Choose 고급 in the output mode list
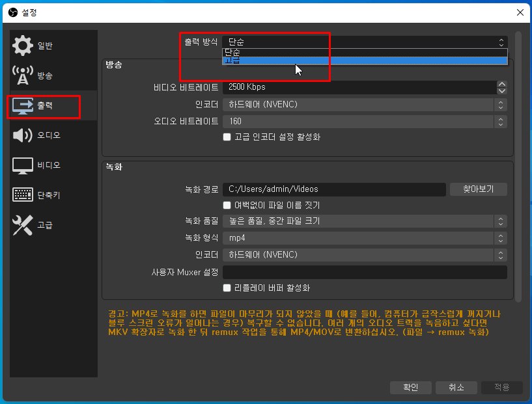 [x=365, y=61]
